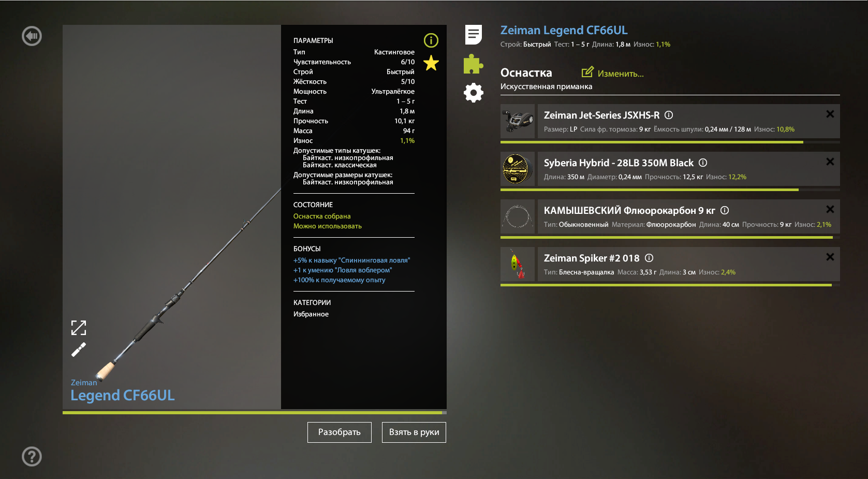This screenshot has height=479, width=868.
Task: Open the puzzle piece tackle setup tab
Action: tap(473, 64)
